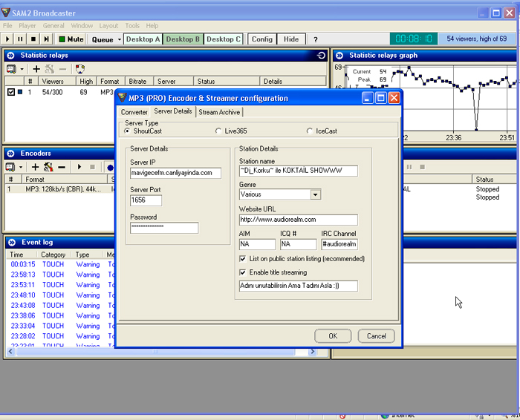Image resolution: width=520 pixels, height=420 pixels.
Task: Open the File menu
Action: pyautogui.click(x=7, y=25)
